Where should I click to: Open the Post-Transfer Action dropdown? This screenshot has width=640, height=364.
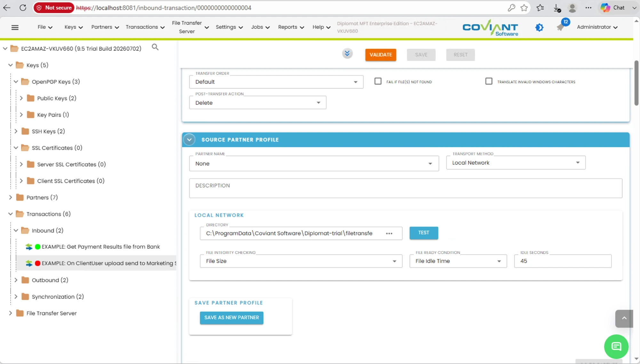[x=258, y=103]
